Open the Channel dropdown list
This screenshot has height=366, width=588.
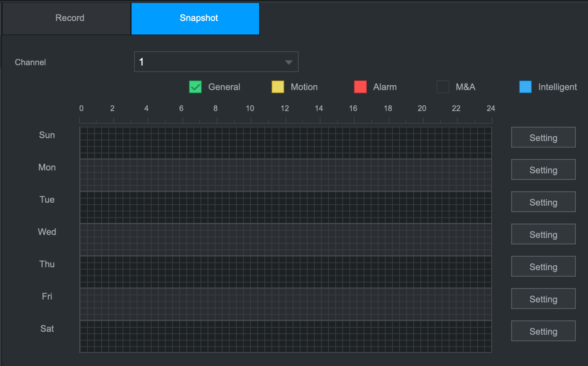pos(216,62)
